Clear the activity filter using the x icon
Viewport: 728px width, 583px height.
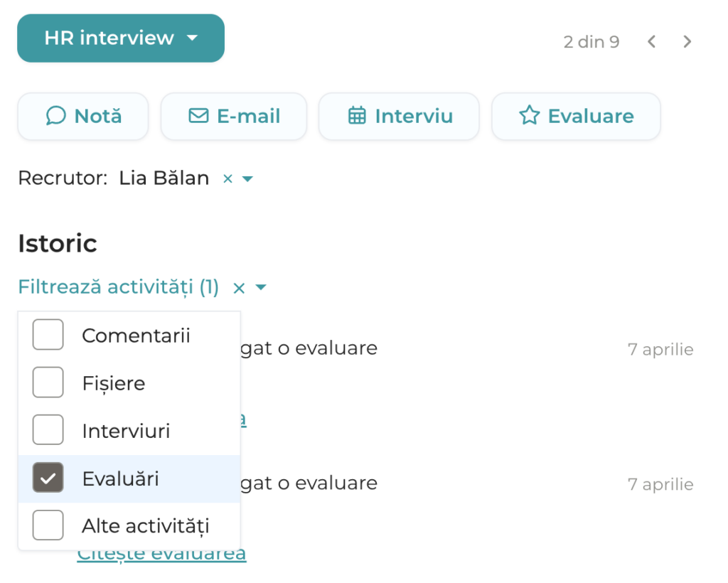[x=238, y=287]
